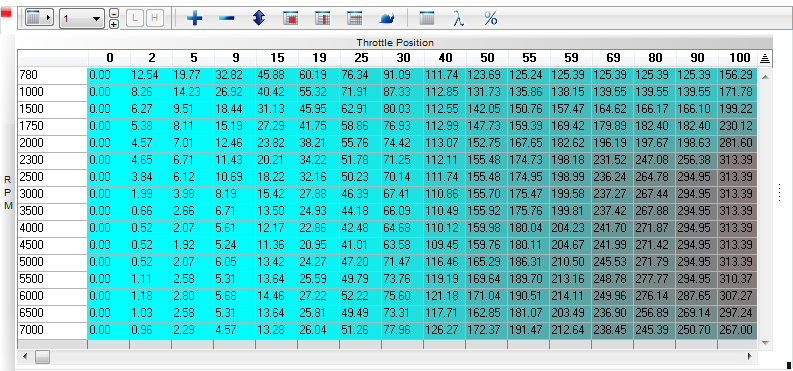This screenshot has height=371, width=793.
Task: Click the blue minus decrease icon
Action: tap(227, 19)
